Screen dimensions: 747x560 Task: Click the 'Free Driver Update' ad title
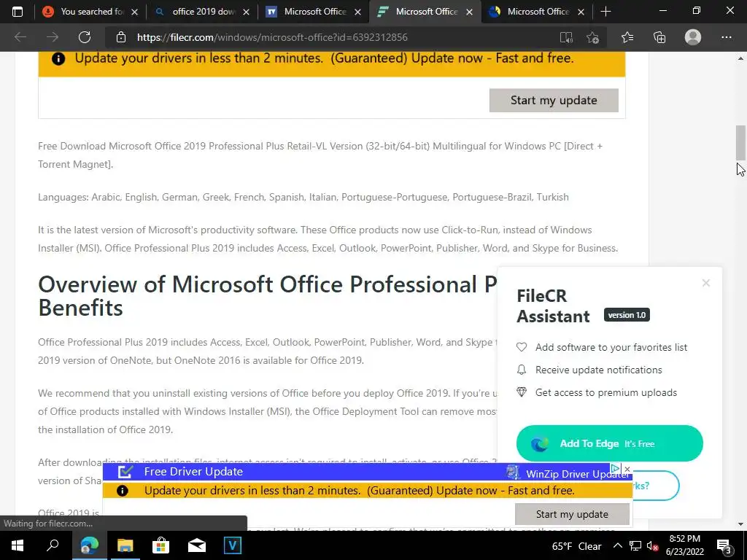tap(193, 472)
